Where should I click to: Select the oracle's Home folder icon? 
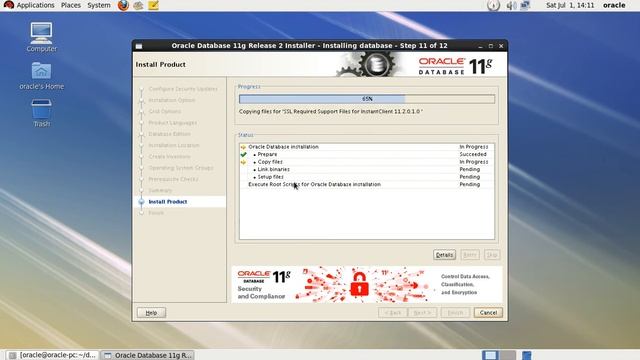pyautogui.click(x=42, y=76)
